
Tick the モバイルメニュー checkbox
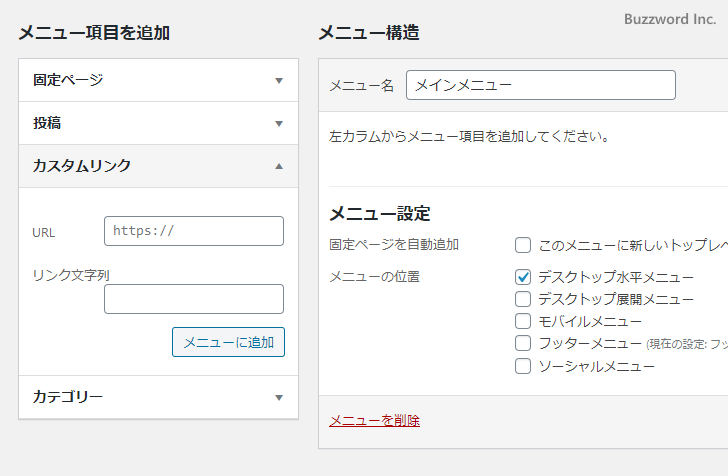(x=522, y=321)
